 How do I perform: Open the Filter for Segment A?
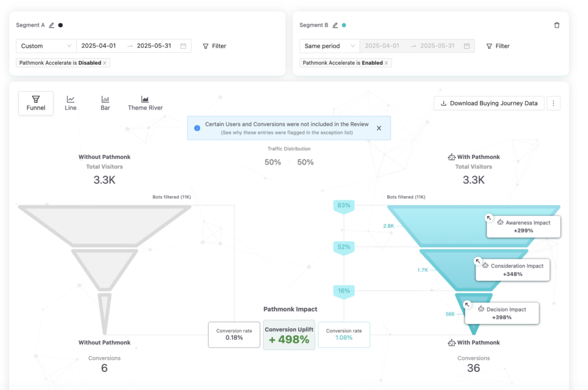214,46
